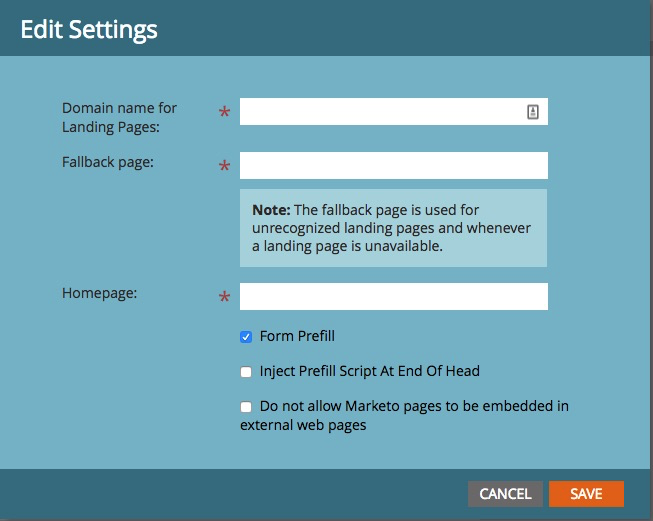Focus the Fallback page text field
The height and width of the screenshot is (521, 653).
coord(393,166)
